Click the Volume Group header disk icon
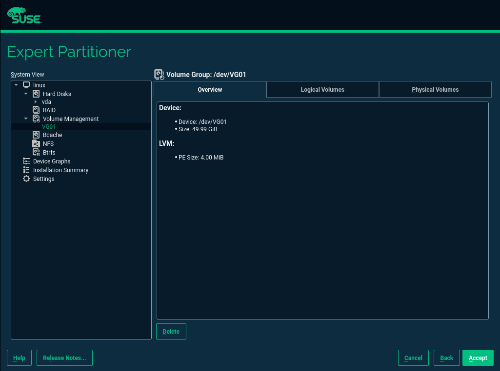 (159, 74)
